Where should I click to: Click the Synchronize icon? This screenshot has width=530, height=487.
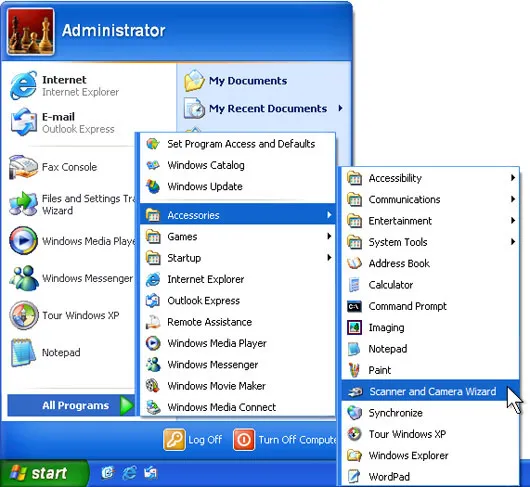pyautogui.click(x=354, y=413)
